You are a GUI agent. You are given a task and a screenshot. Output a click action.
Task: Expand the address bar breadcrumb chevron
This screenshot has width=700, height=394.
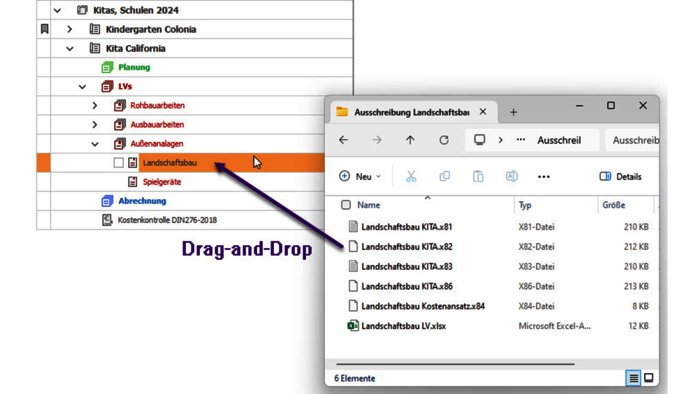[500, 140]
